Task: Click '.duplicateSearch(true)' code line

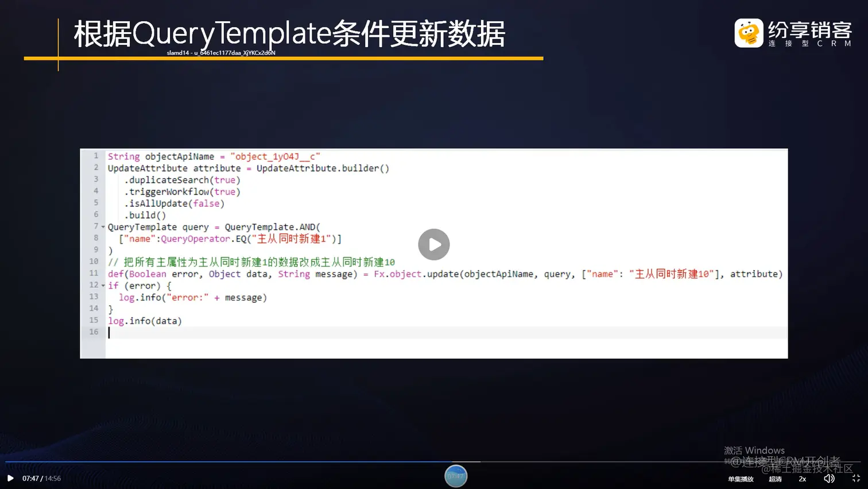Action: (x=182, y=180)
